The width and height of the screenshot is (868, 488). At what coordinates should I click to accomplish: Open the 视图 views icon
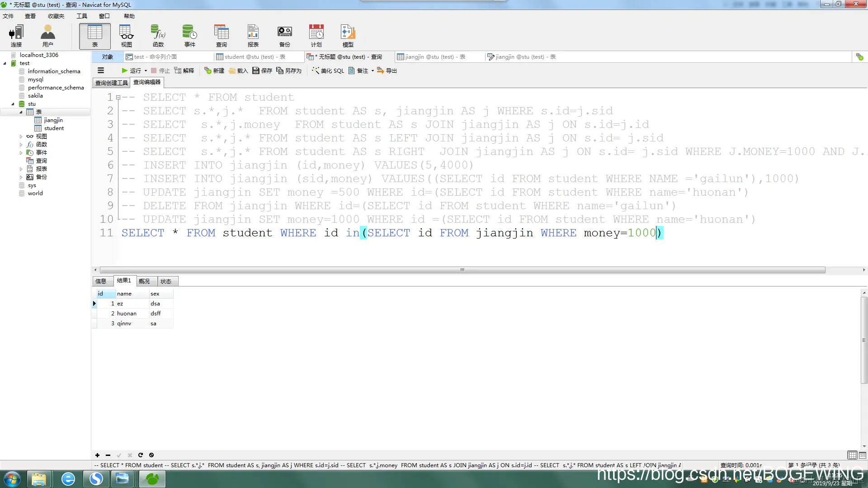(127, 36)
